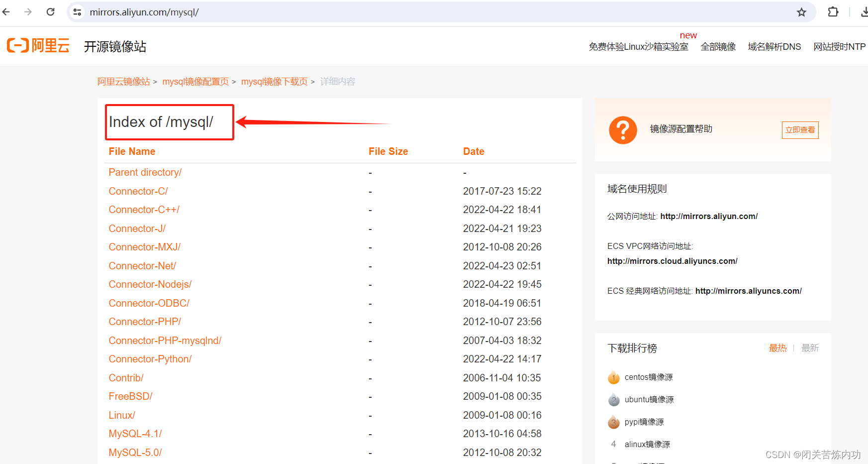868x464 pixels.
Task: Click the 下载排行榜 heading
Action: pyautogui.click(x=632, y=348)
